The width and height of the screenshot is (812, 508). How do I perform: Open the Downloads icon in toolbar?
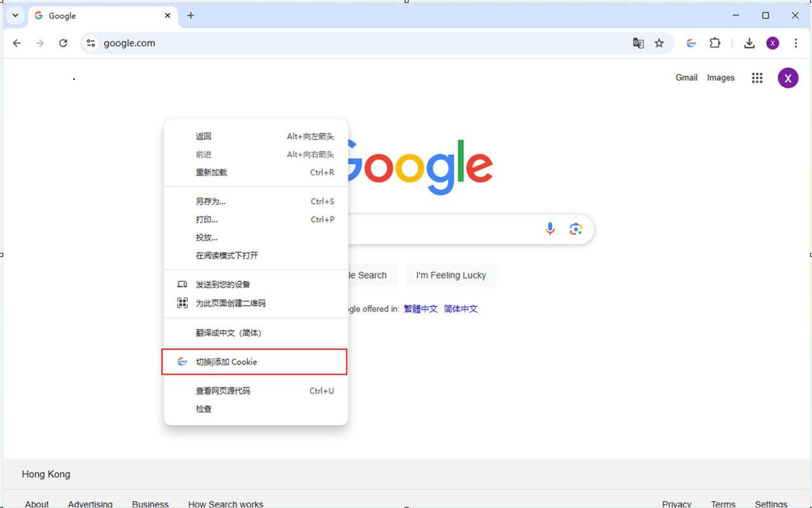tap(749, 43)
